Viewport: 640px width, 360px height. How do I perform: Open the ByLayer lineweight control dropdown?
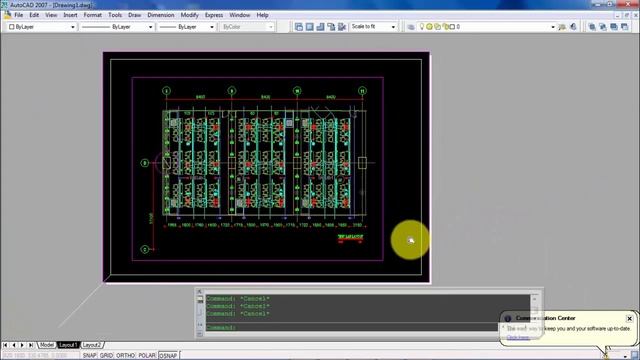click(187, 27)
